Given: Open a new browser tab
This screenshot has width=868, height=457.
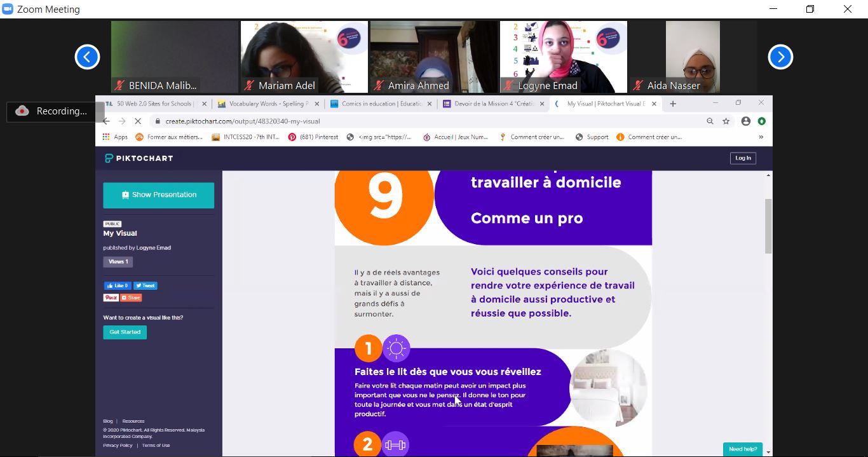Looking at the screenshot, I should [673, 104].
